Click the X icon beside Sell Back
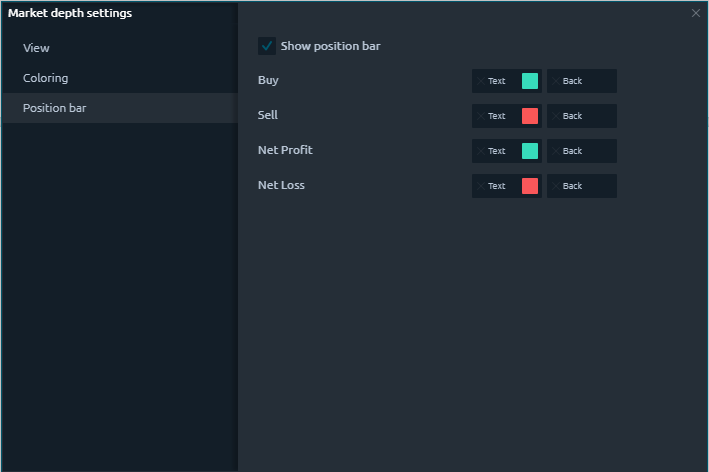Image resolution: width=709 pixels, height=472 pixels. [x=556, y=116]
